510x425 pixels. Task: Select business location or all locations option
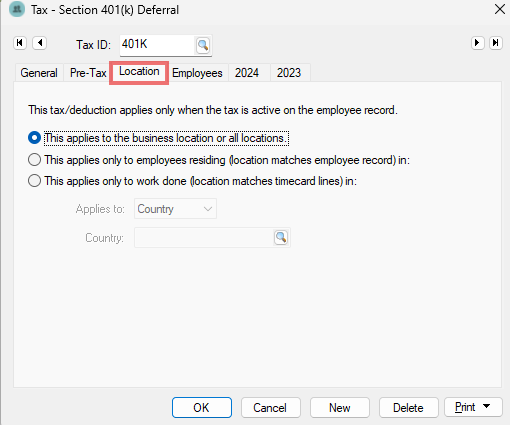pos(34,138)
